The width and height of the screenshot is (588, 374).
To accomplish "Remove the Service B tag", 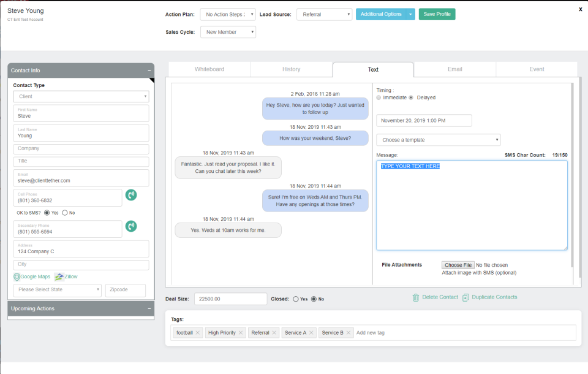I will [x=347, y=332].
